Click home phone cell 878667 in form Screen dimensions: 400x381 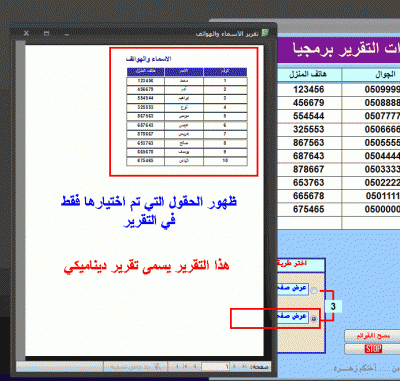(x=309, y=169)
